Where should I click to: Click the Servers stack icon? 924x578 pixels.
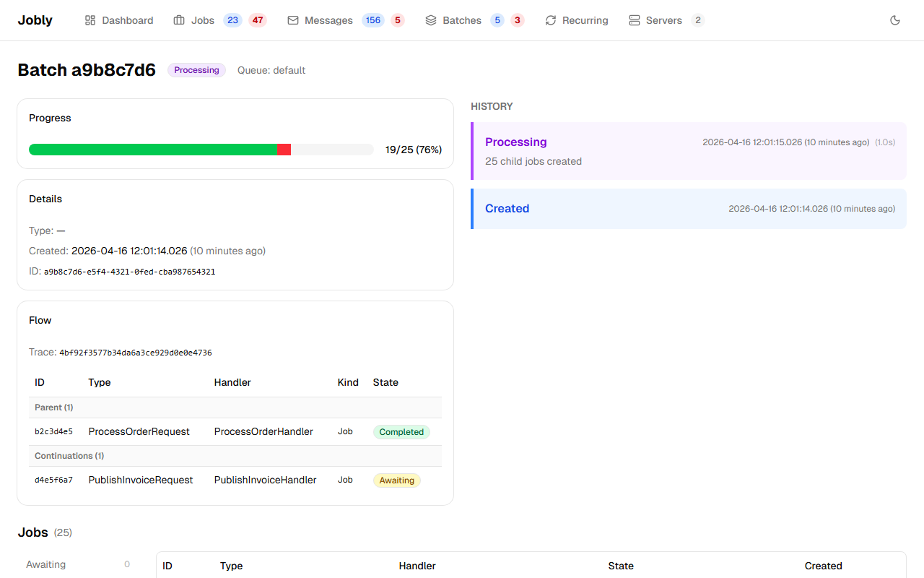click(x=635, y=20)
